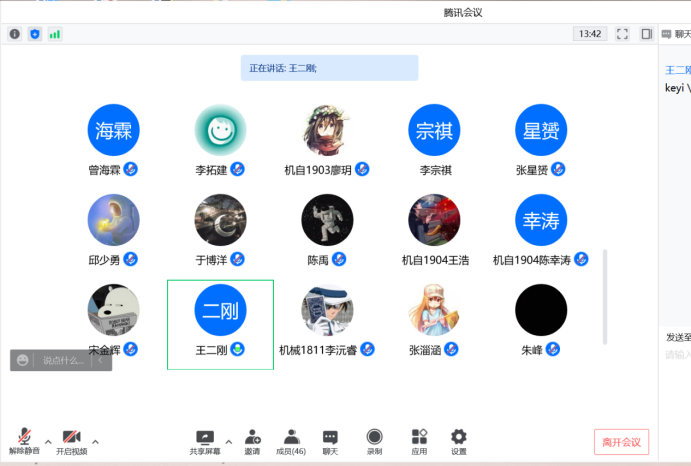This screenshot has height=466, width=691.
Task: Open the blue security shield icon
Action: pos(35,34)
